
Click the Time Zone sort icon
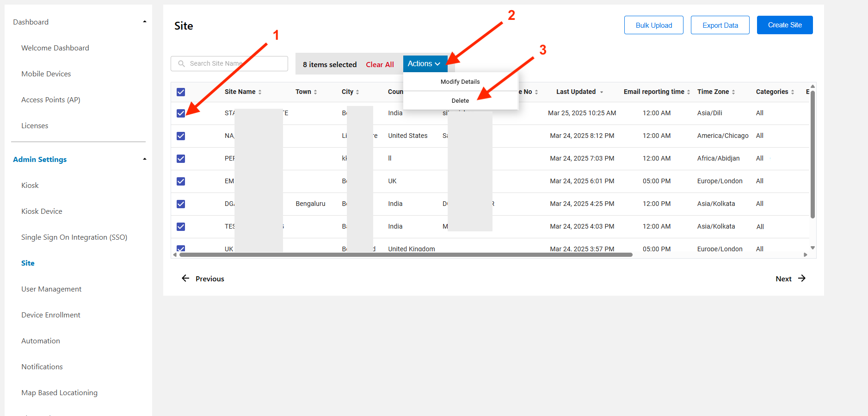(x=733, y=92)
